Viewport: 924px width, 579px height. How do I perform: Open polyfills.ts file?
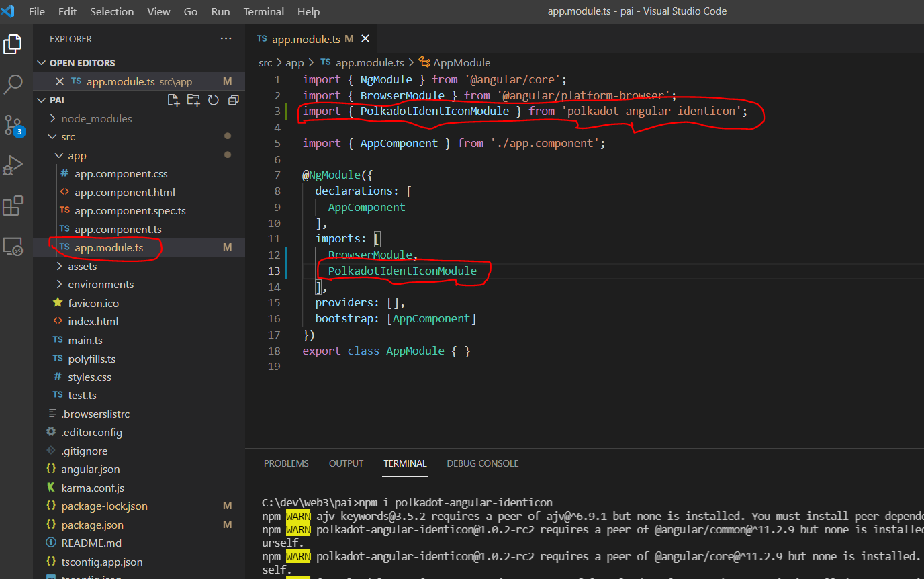click(x=91, y=359)
